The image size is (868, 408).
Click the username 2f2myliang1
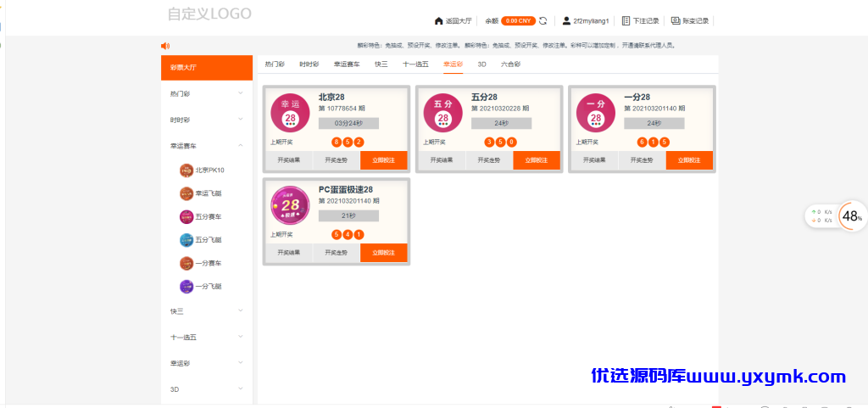tap(591, 21)
